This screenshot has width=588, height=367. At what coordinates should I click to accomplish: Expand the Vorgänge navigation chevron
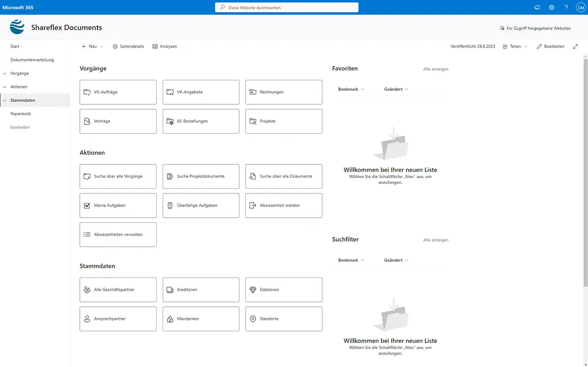pyautogui.click(x=5, y=73)
